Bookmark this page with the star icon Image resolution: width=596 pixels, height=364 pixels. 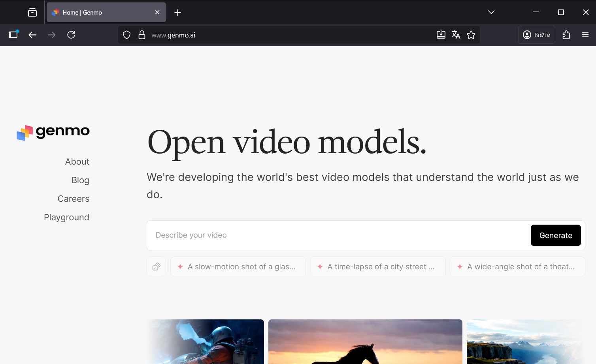click(471, 35)
